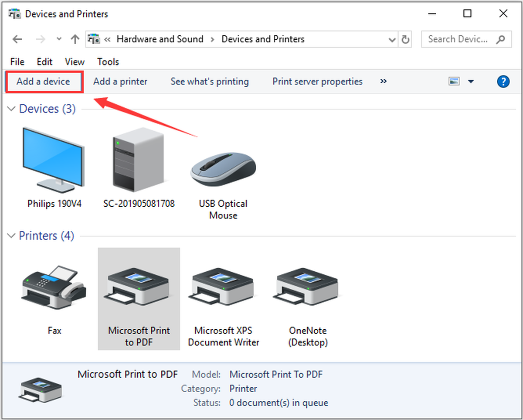Screen dimensions: 523x420
Task: Open the change view dropdown arrow
Action: [x=471, y=82]
